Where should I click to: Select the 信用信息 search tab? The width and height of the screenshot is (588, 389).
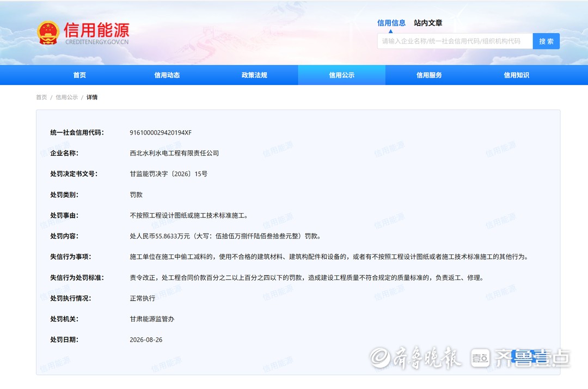click(x=391, y=23)
